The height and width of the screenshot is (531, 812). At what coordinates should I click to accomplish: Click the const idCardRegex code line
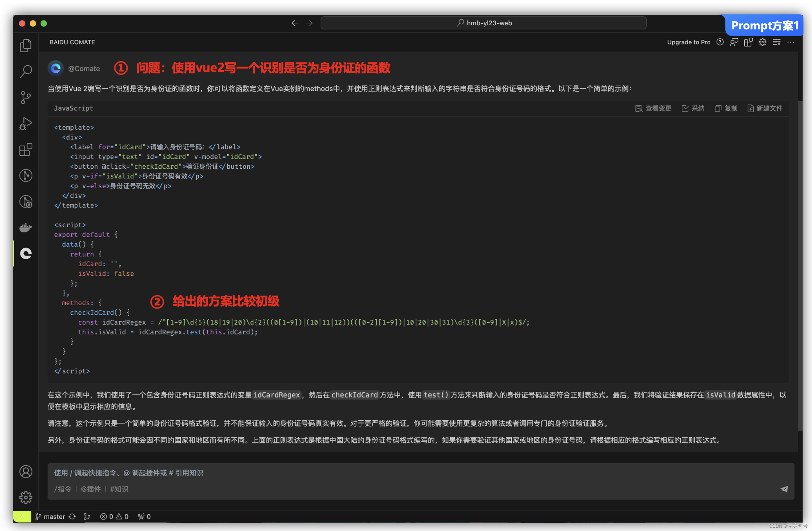coord(304,322)
